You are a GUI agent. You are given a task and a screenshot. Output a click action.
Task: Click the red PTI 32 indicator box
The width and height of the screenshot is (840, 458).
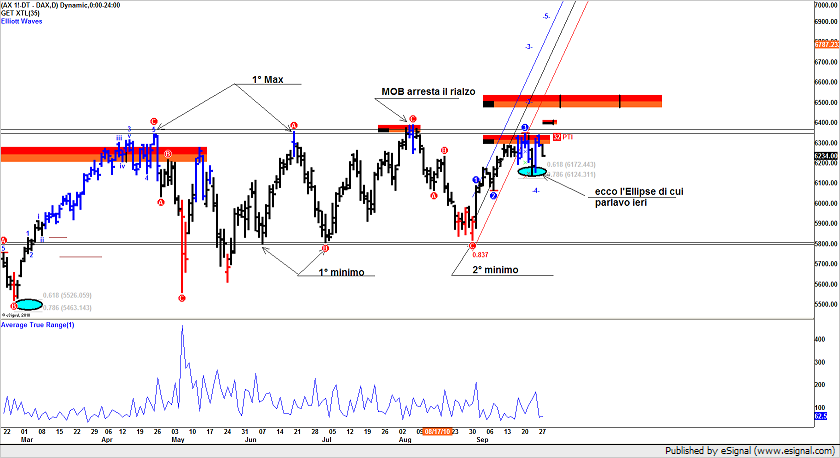pyautogui.click(x=556, y=136)
